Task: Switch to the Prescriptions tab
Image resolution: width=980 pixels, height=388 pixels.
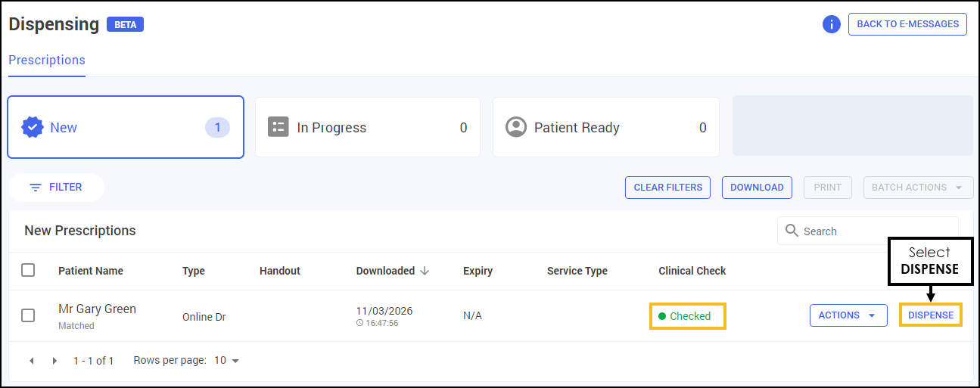Action: pos(47,61)
